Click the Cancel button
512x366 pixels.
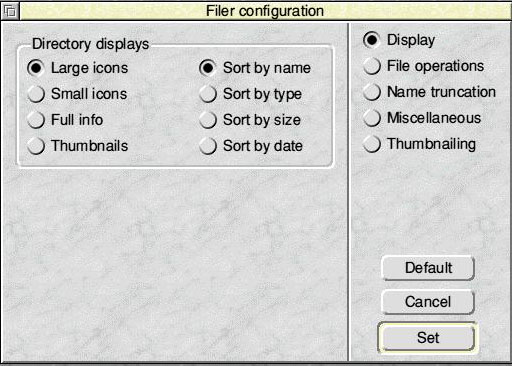point(428,302)
